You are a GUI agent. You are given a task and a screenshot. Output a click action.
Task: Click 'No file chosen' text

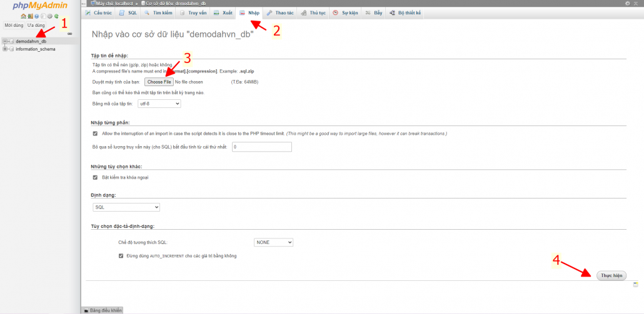(189, 82)
